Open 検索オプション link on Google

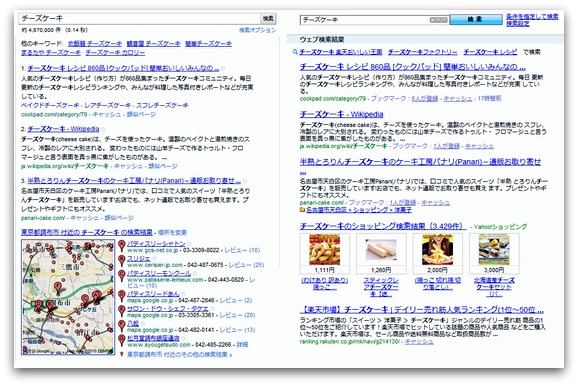(x=257, y=30)
